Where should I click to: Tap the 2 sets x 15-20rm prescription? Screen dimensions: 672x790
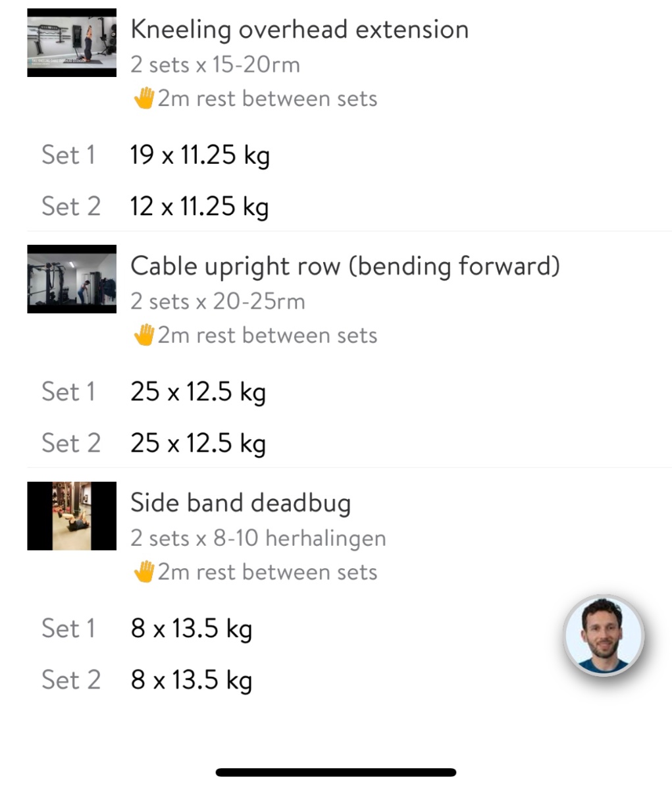coord(215,65)
